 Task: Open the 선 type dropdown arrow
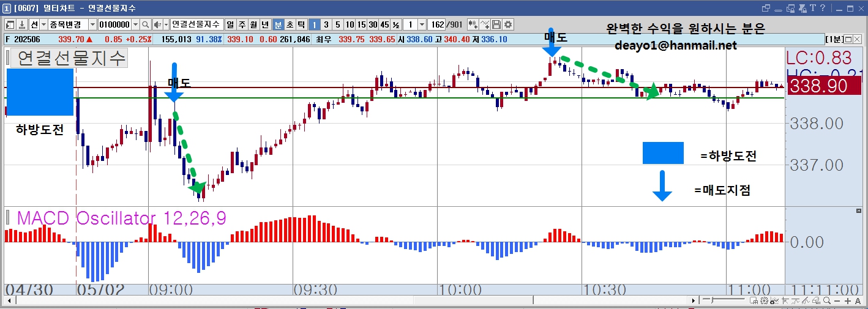tap(43, 24)
